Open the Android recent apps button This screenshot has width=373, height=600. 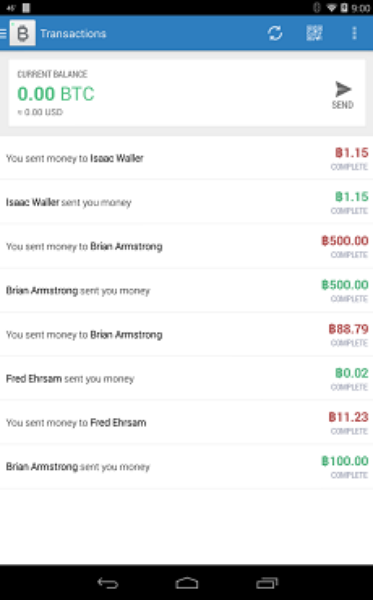pyautogui.click(x=267, y=583)
